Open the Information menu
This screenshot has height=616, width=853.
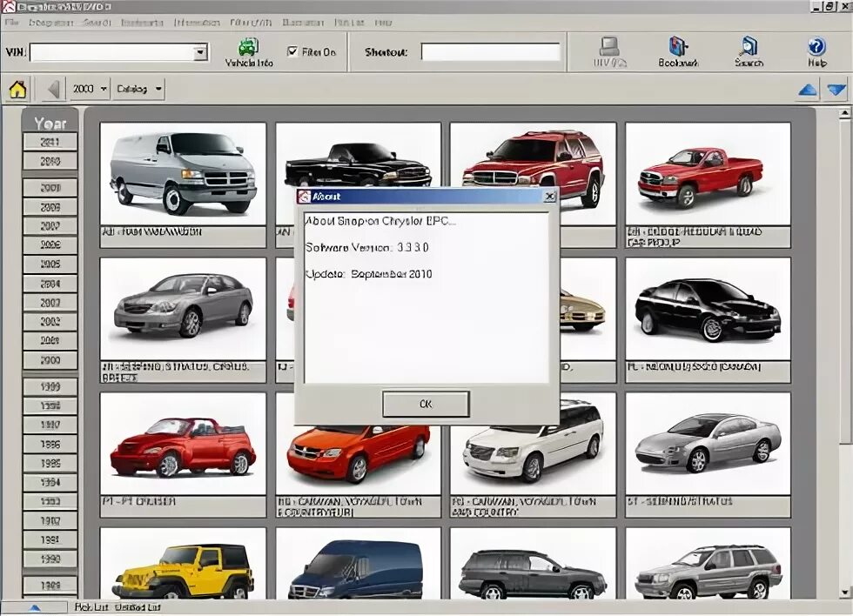point(197,23)
